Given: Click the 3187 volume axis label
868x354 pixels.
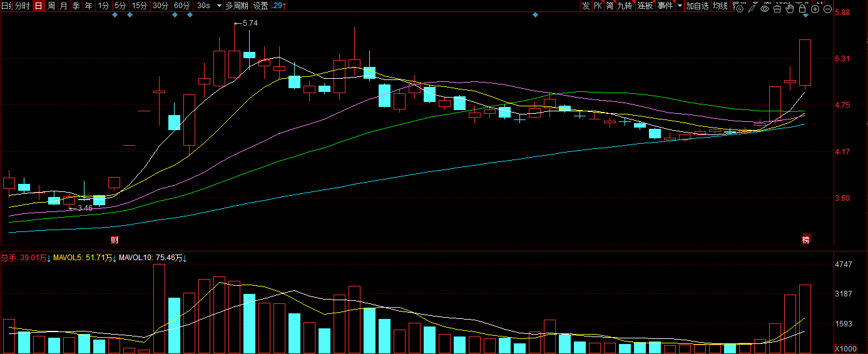Looking at the screenshot, I should (844, 293).
